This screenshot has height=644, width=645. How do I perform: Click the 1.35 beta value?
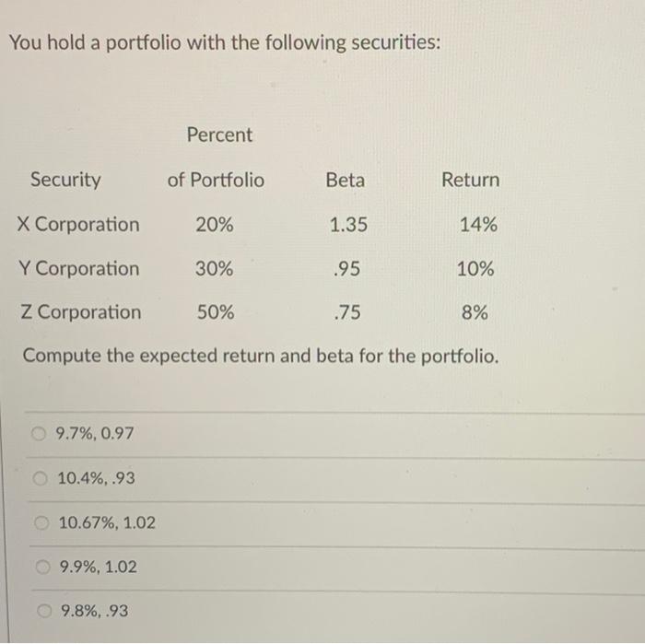click(348, 225)
